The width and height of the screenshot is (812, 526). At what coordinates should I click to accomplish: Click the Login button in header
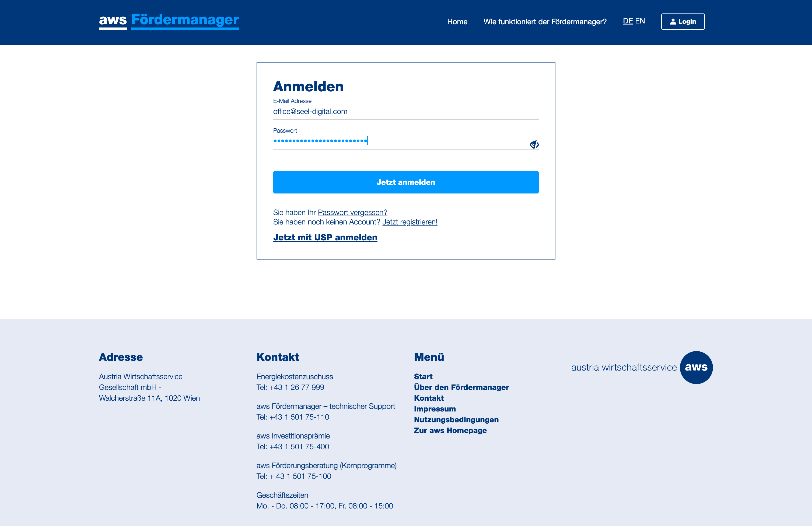(x=683, y=22)
